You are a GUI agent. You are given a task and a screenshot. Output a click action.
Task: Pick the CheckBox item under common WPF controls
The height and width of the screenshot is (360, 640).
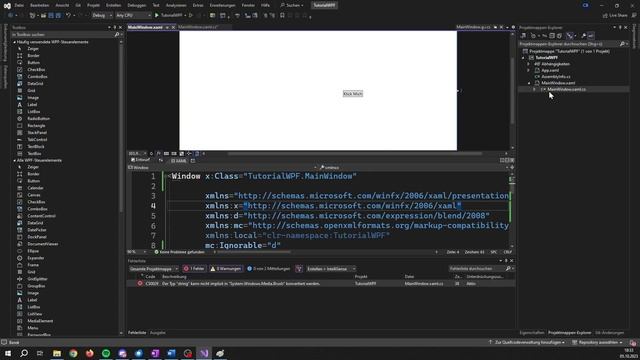[x=36, y=70]
